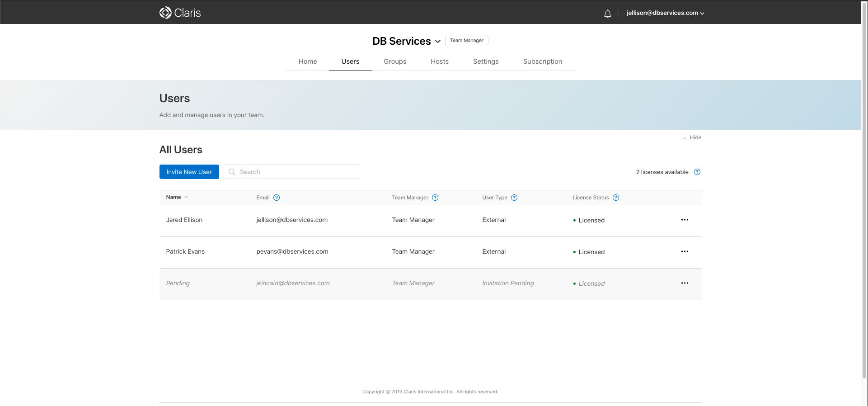The height and width of the screenshot is (406, 868).
Task: Open the Email column help icon
Action: click(277, 198)
